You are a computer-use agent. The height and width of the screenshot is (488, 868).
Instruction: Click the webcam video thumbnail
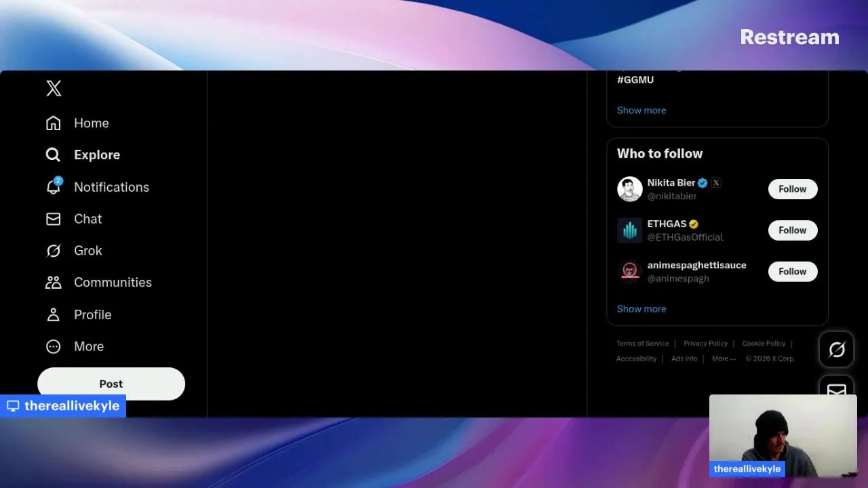[x=783, y=436]
